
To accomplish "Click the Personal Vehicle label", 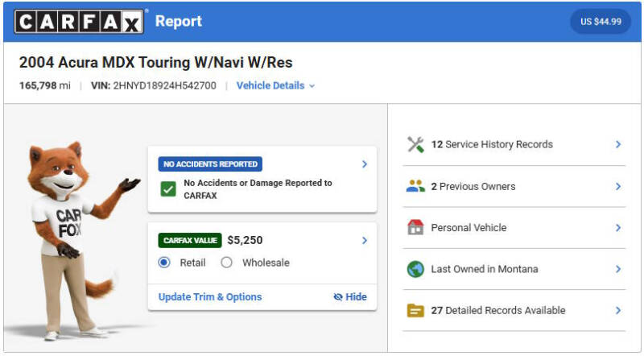I will pyautogui.click(x=469, y=227).
